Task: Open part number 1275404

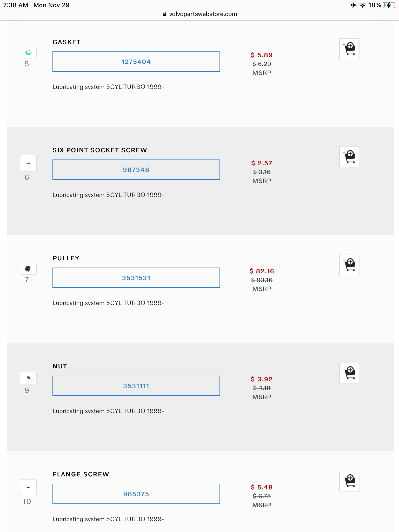Action: pyautogui.click(x=136, y=62)
